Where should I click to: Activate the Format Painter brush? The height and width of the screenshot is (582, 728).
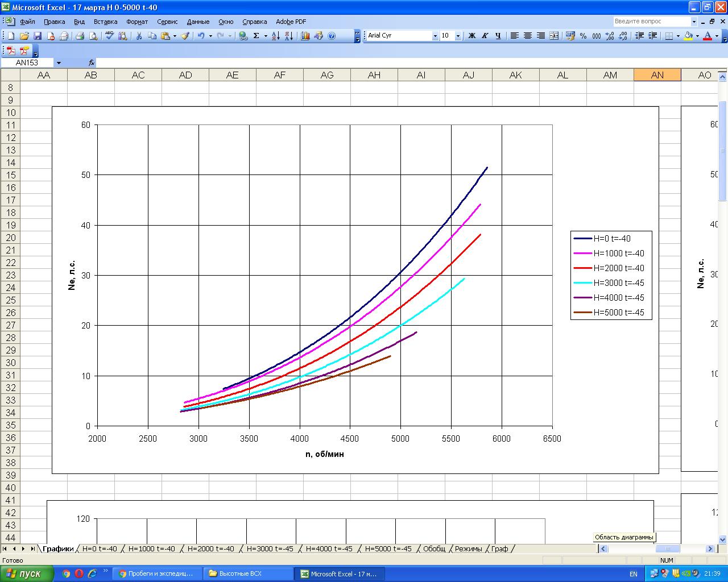(185, 36)
